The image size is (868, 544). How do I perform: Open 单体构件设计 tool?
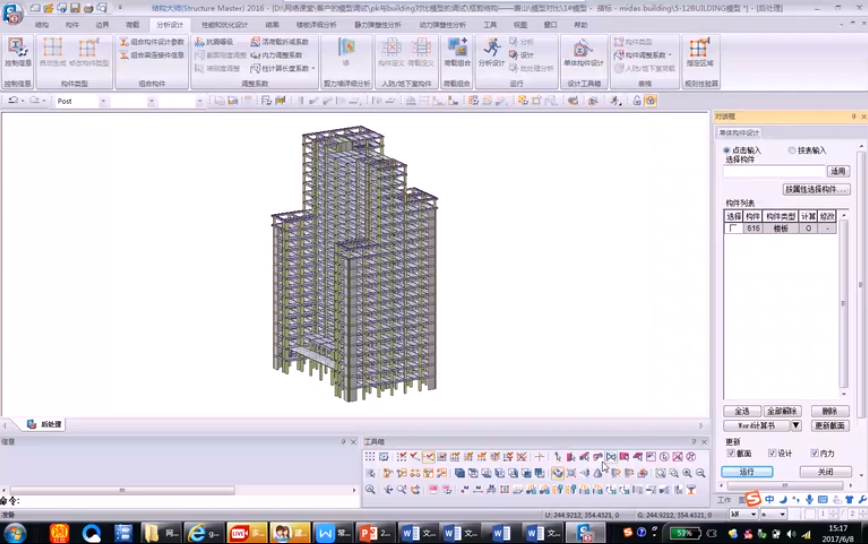click(583, 53)
